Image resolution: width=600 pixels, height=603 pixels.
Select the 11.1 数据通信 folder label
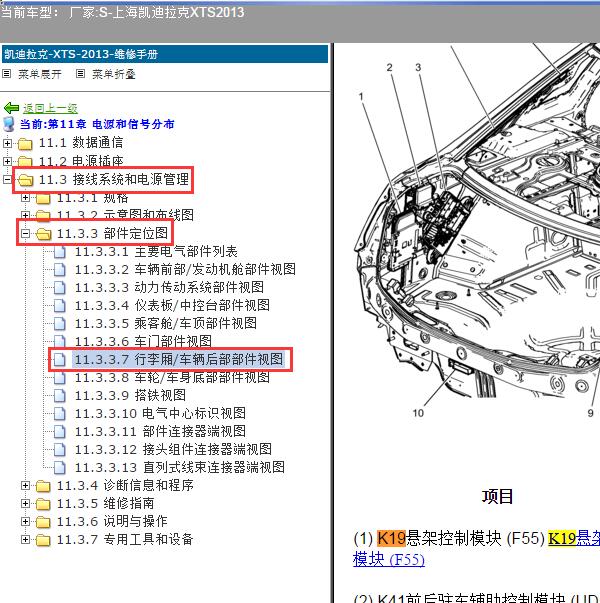pyautogui.click(x=81, y=143)
